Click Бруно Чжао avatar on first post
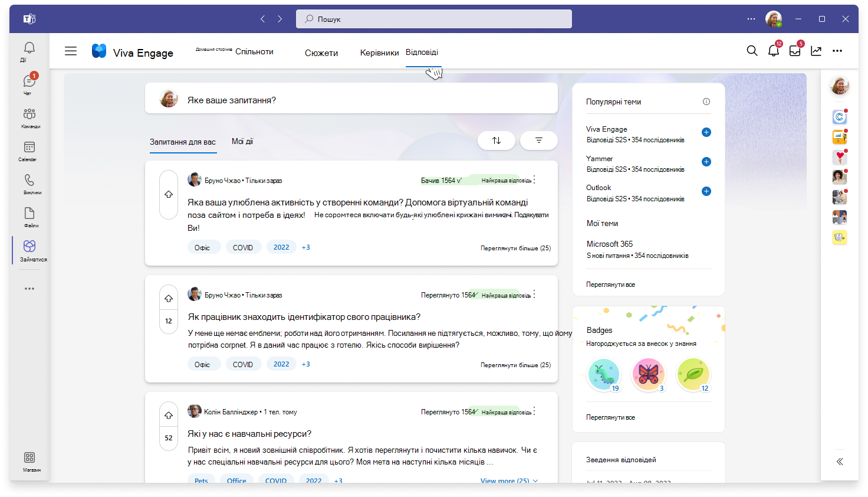Image resolution: width=868 pixels, height=497 pixels. pyautogui.click(x=194, y=179)
